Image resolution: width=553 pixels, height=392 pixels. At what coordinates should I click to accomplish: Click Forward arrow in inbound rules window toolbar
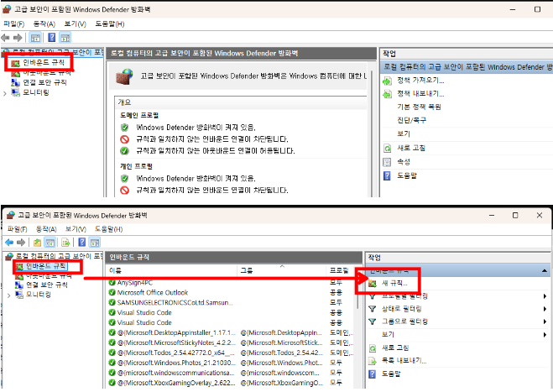(x=21, y=242)
